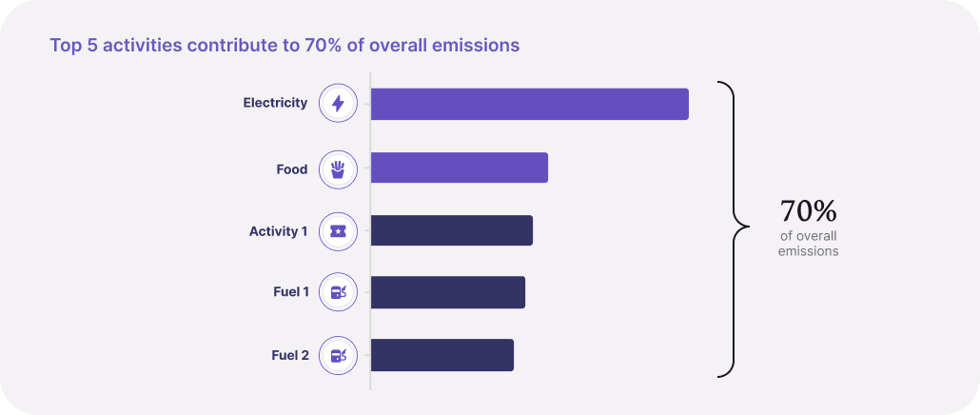Click the 70% figure

[x=808, y=211]
